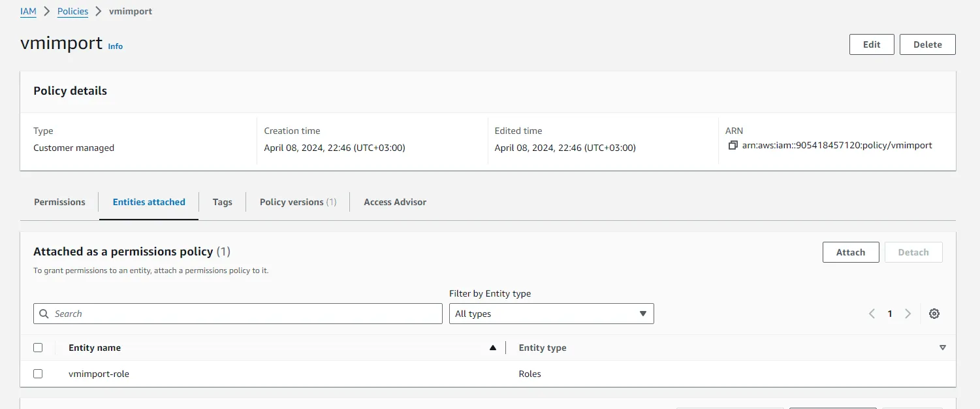Click the Attach button
The image size is (980, 409).
pos(850,252)
